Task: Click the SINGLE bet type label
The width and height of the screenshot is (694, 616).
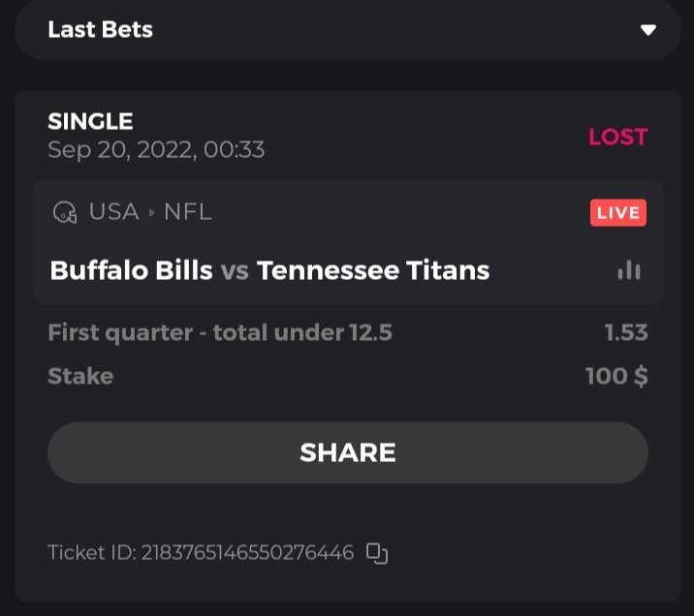Action: click(90, 121)
